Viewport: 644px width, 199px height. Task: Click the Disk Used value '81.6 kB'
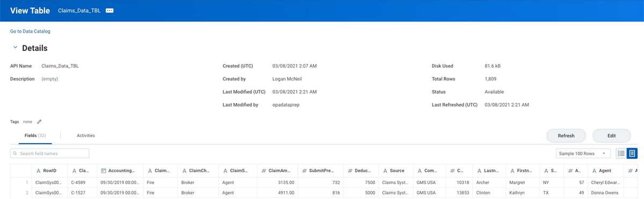(x=493, y=66)
